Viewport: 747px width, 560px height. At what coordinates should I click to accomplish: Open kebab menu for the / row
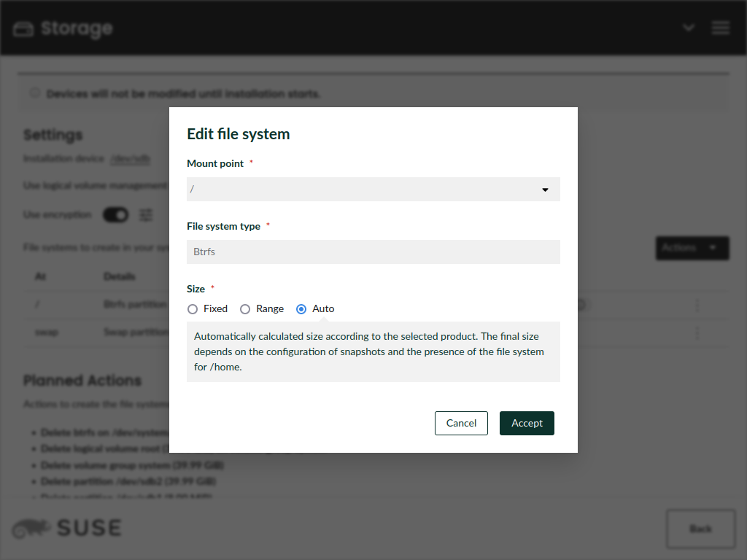point(697,306)
